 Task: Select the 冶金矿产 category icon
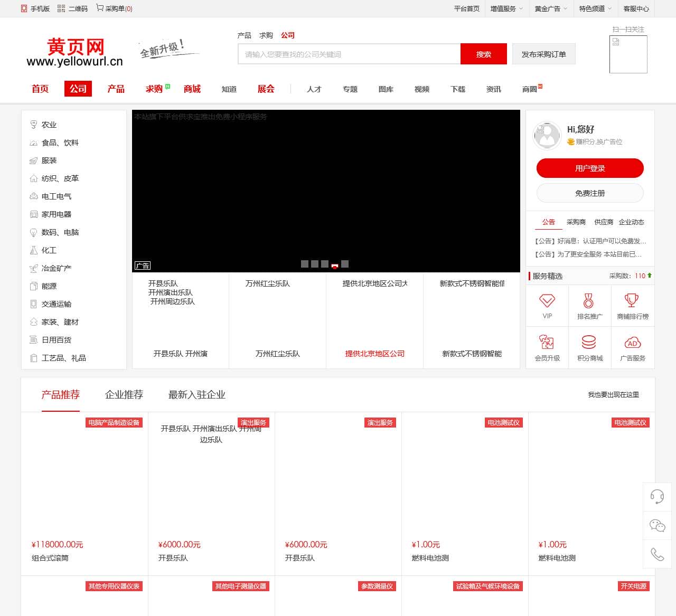click(x=34, y=268)
